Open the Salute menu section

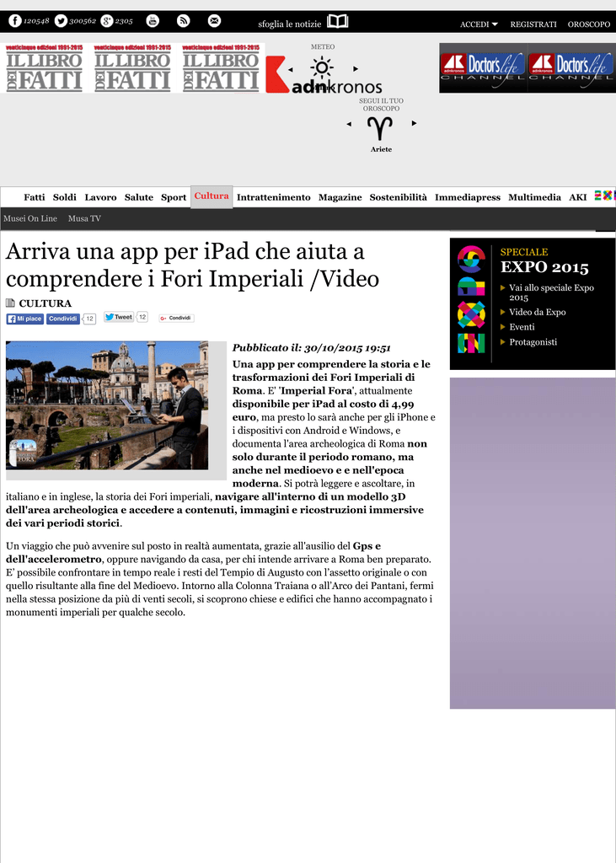pyautogui.click(x=139, y=197)
